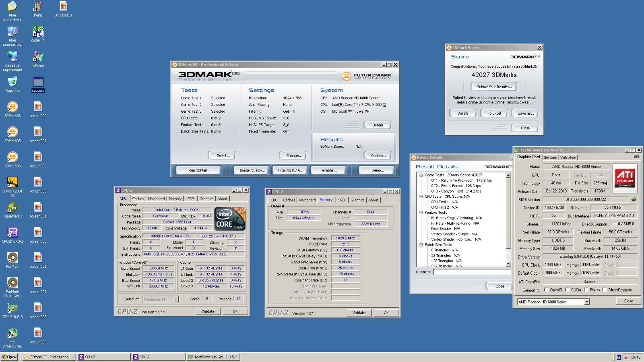Collapse the CPU Tests tree node

(x=421, y=197)
